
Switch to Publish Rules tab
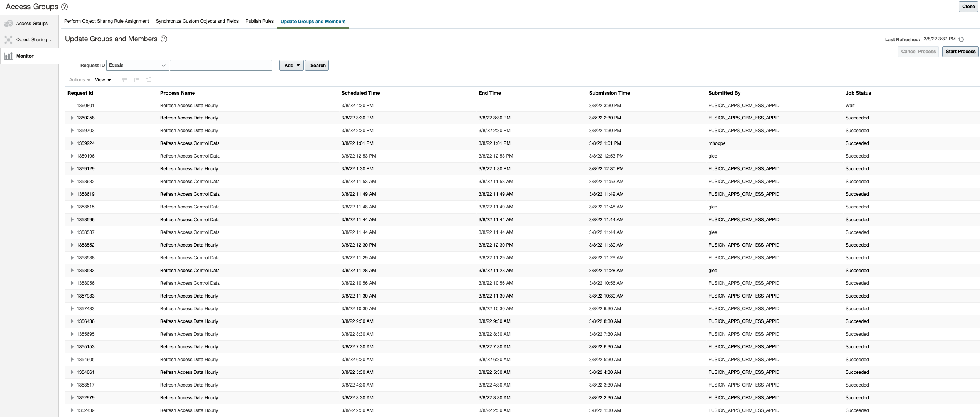click(260, 21)
